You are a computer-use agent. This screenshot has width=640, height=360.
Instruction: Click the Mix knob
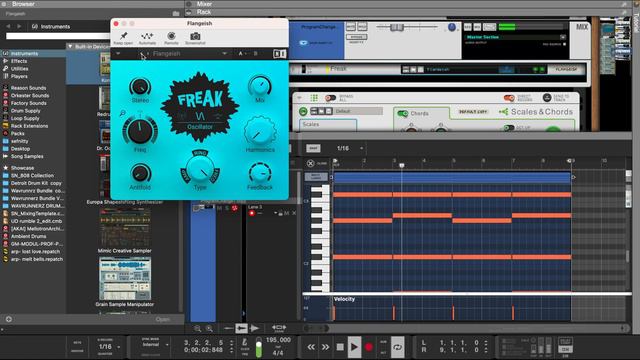[260, 86]
